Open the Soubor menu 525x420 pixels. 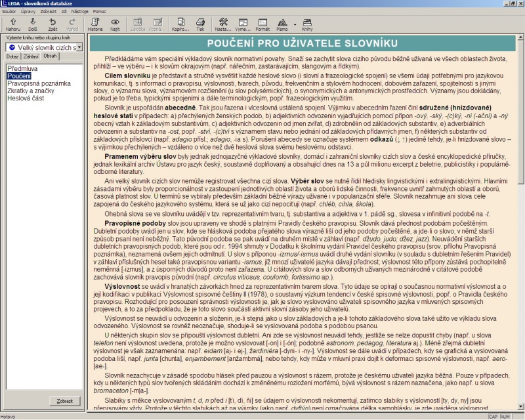(9, 11)
